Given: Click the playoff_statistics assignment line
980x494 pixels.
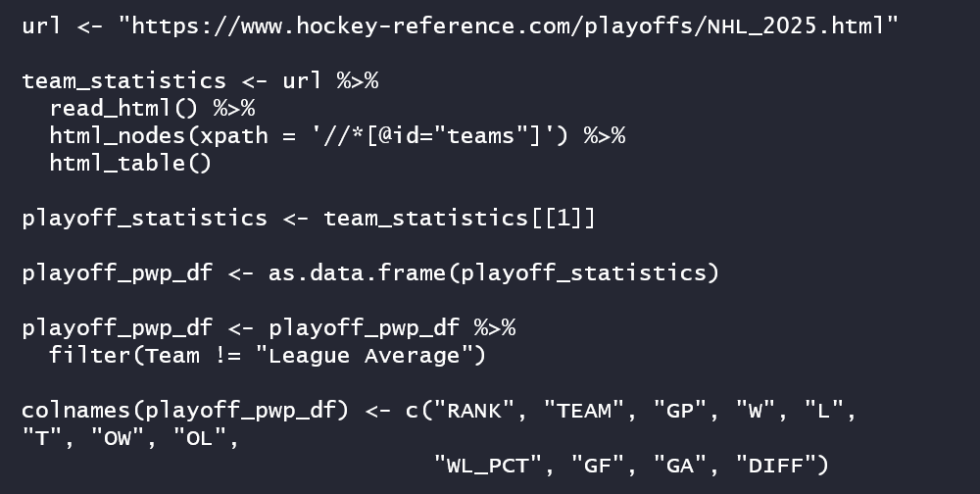Looking at the screenshot, I should point(309,219).
